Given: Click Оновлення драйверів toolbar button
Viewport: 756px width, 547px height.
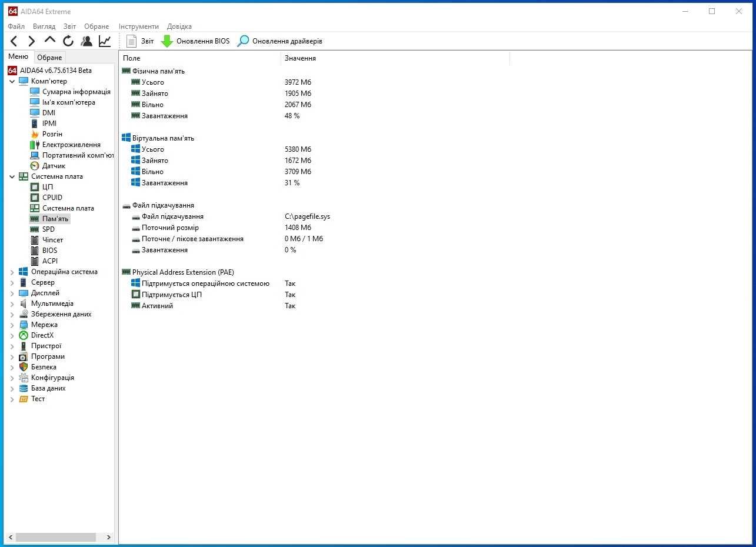Looking at the screenshot, I should click(x=279, y=41).
